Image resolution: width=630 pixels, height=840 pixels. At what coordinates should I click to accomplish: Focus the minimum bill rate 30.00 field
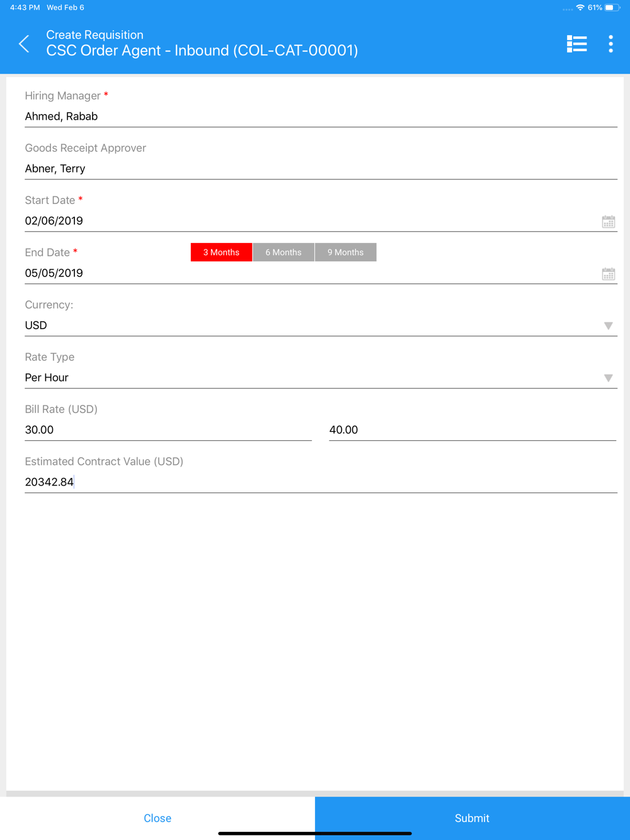point(168,430)
